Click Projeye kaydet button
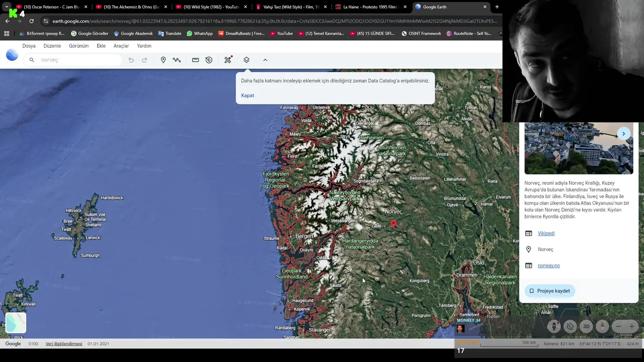 (549, 291)
